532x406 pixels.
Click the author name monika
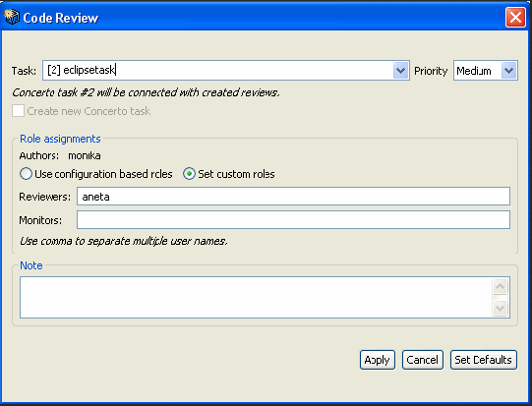(x=85, y=155)
